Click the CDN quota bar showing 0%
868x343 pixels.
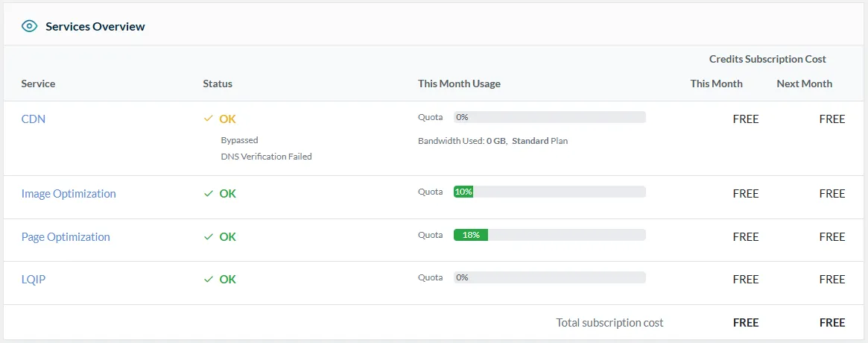[x=549, y=117]
